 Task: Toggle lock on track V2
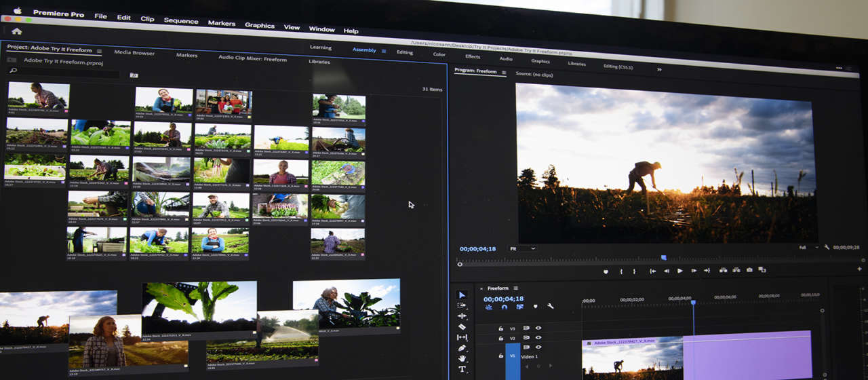tap(500, 338)
